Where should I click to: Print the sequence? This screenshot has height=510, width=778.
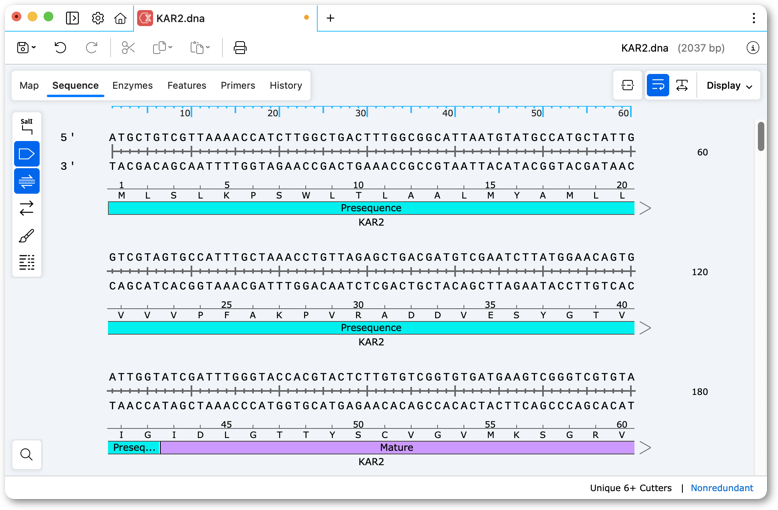[x=240, y=48]
